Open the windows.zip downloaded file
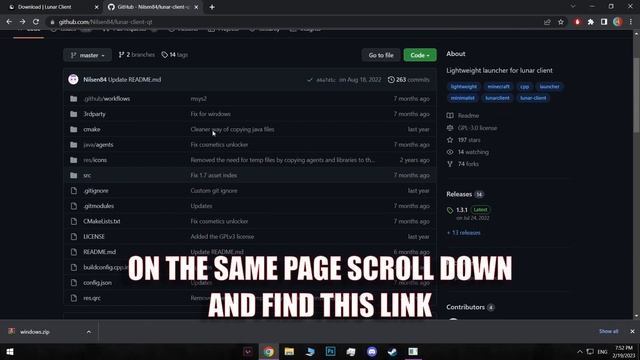640x360 pixels. pos(35,332)
